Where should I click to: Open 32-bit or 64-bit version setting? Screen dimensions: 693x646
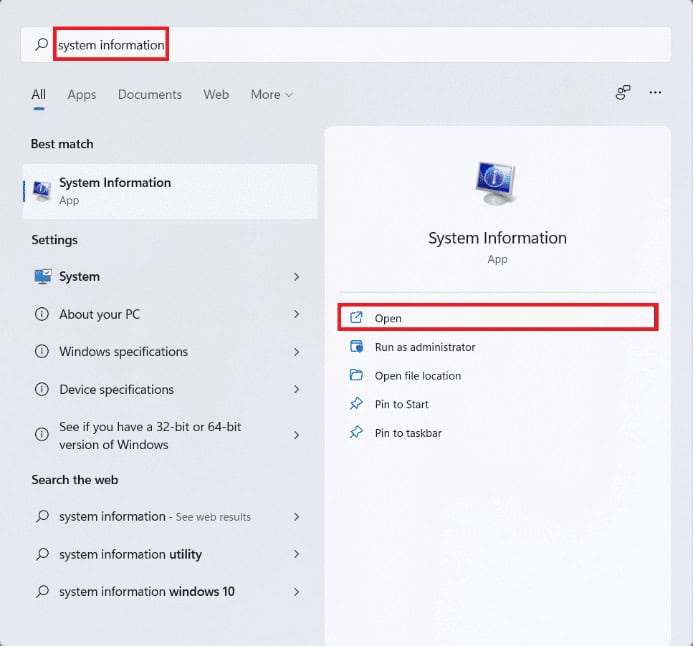point(170,435)
